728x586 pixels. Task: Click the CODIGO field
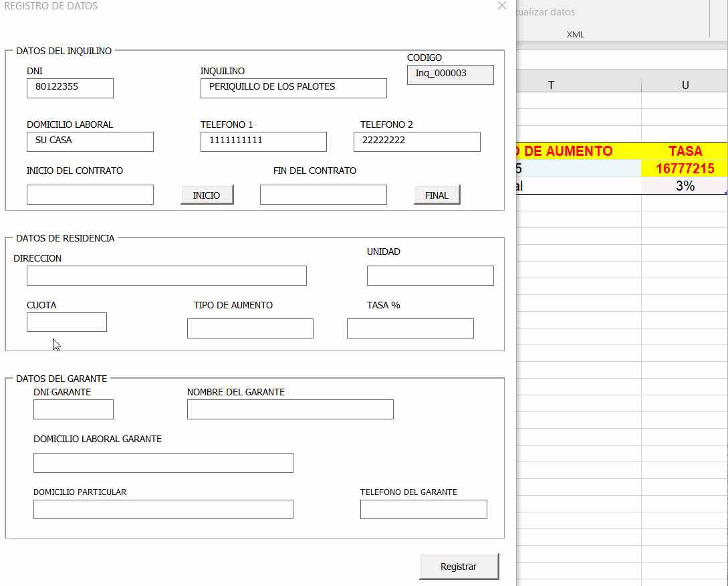pyautogui.click(x=450, y=74)
